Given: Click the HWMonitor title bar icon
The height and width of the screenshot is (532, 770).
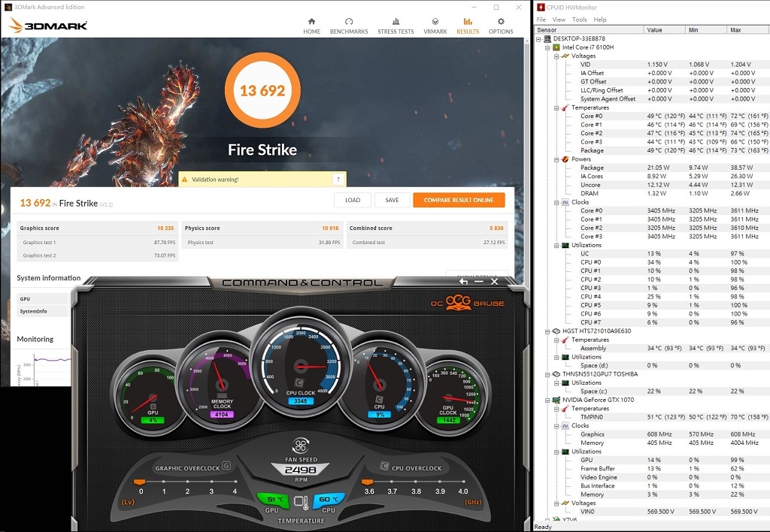Looking at the screenshot, I should tap(541, 7).
